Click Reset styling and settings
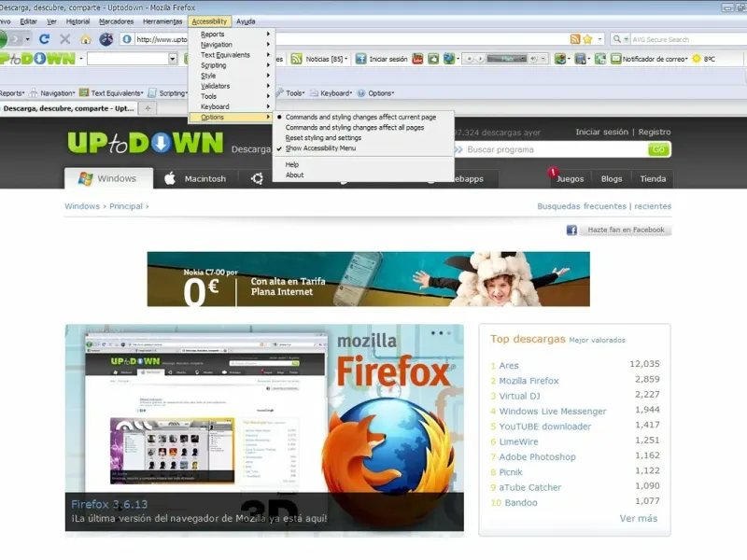 (x=323, y=138)
